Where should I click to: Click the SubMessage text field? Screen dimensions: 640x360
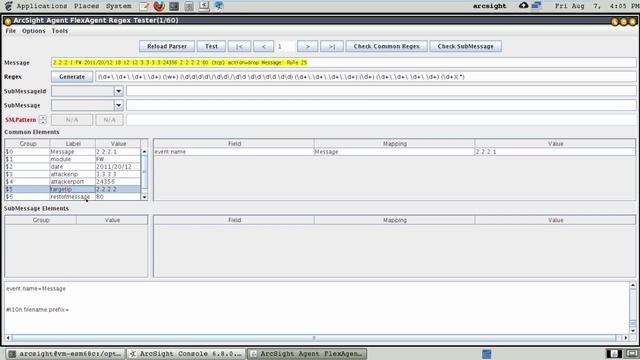coord(381,105)
